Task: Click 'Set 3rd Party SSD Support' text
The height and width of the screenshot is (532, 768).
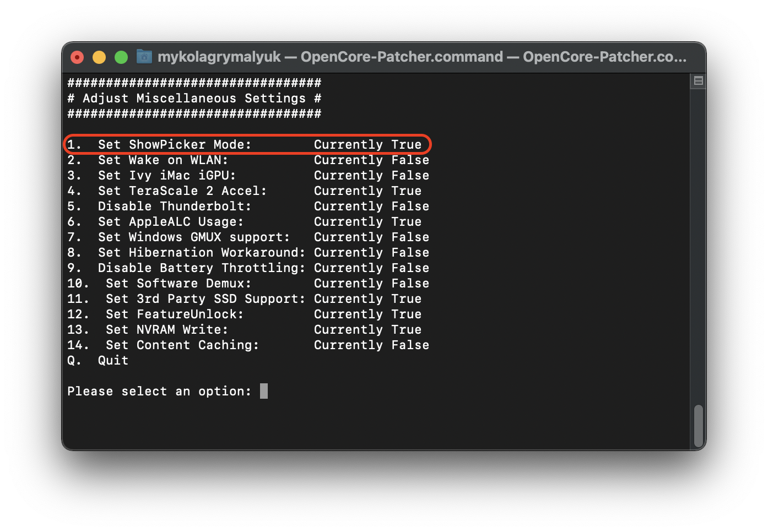Action: tap(205, 299)
